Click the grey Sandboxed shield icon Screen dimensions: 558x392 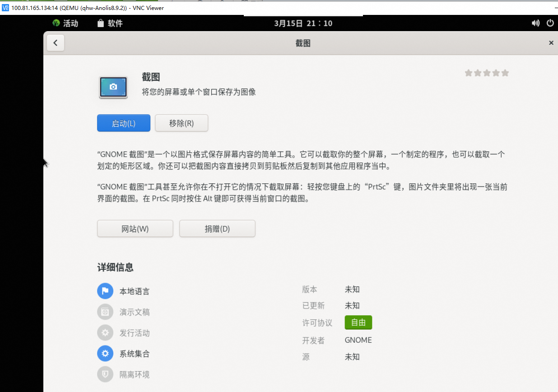(x=105, y=374)
